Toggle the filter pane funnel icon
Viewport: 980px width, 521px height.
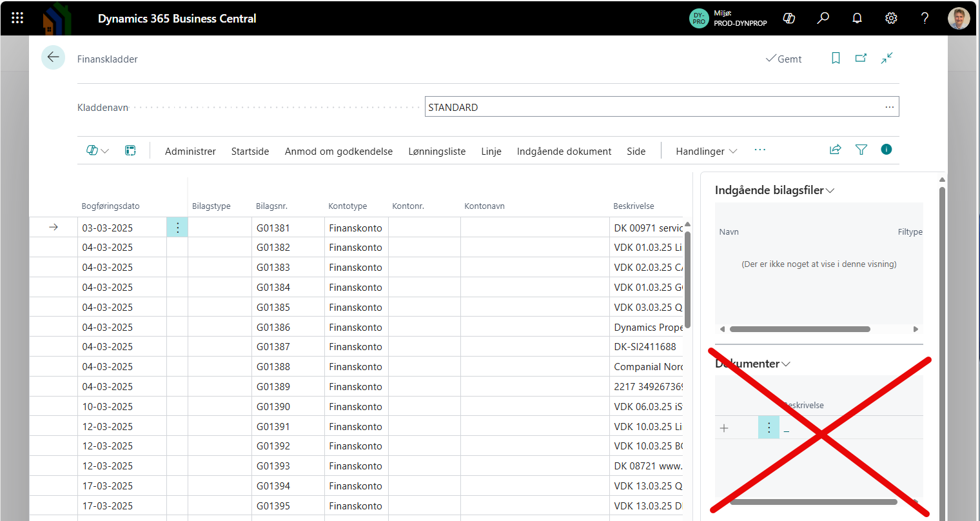(x=861, y=150)
